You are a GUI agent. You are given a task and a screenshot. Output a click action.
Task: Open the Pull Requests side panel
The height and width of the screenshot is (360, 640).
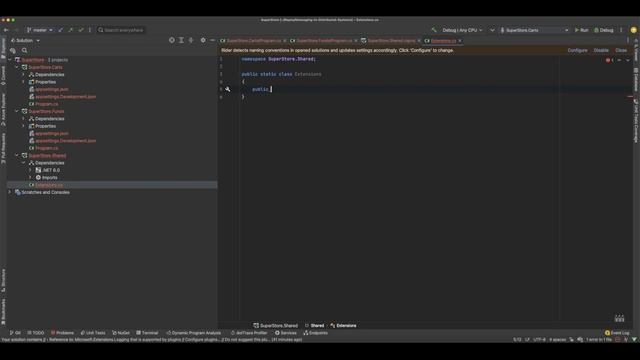(x=3, y=149)
